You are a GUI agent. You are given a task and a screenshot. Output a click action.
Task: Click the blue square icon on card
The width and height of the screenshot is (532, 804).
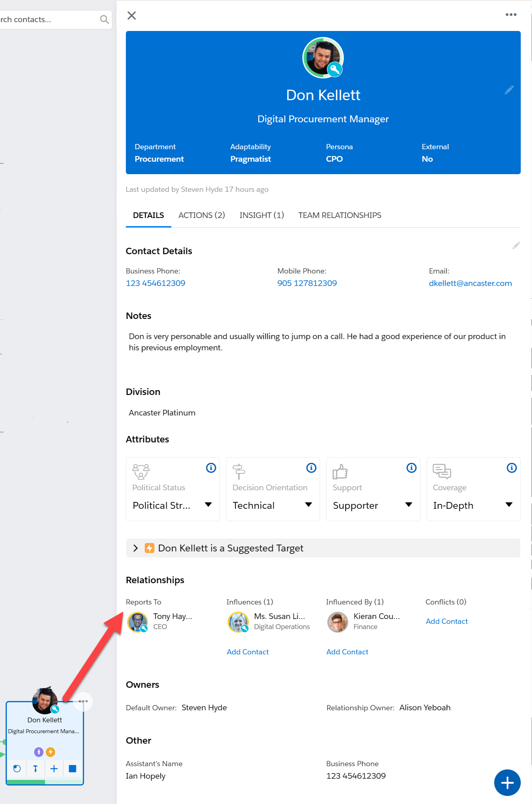tap(72, 769)
